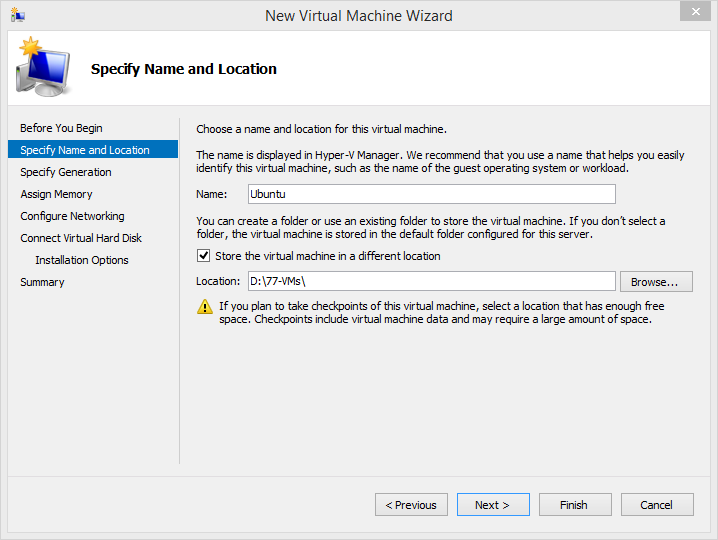Advance with the Next button

click(493, 505)
